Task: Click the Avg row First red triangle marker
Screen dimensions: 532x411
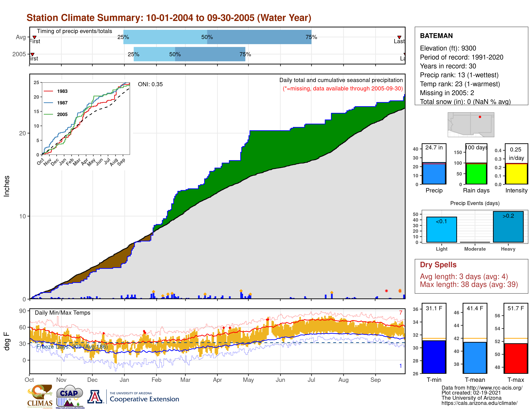Action: click(35, 37)
